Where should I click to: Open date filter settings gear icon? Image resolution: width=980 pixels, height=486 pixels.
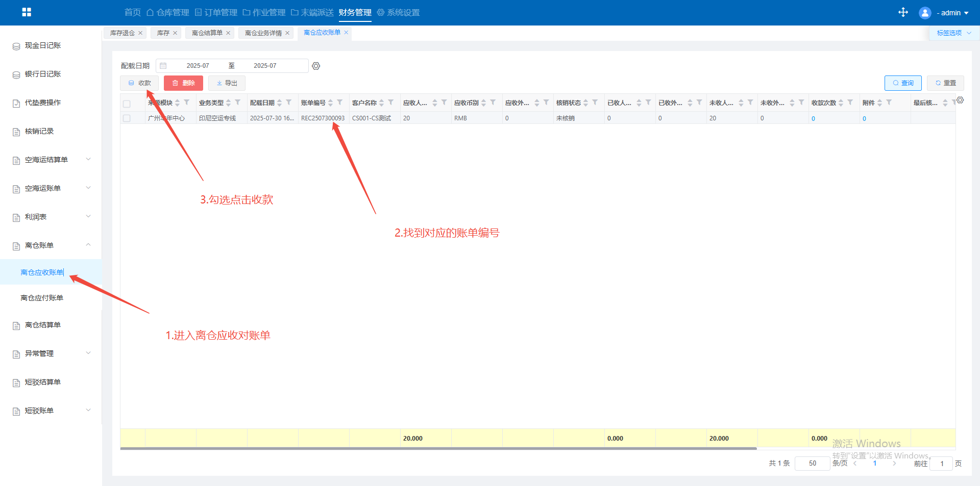(x=316, y=66)
